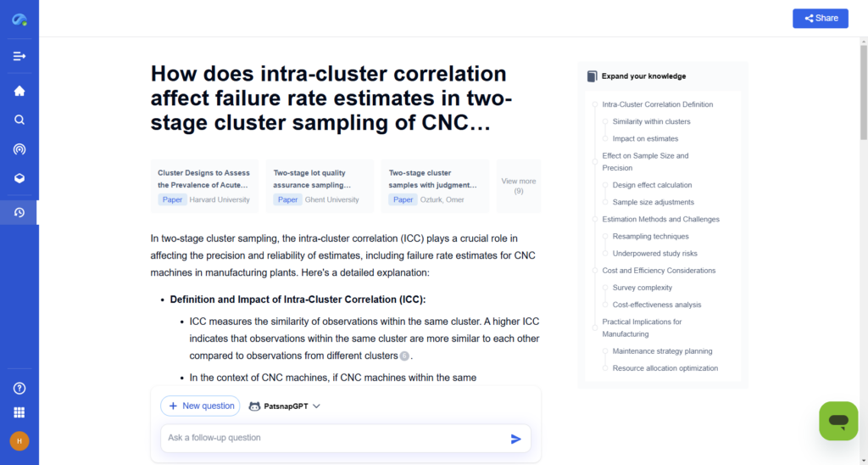Click the Patsnap logo icon
This screenshot has height=465, width=868.
click(19, 19)
